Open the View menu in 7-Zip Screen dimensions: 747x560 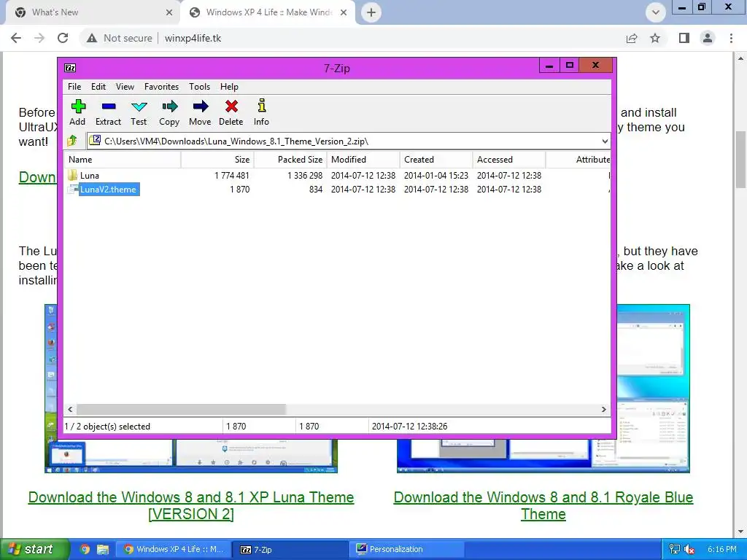click(x=125, y=87)
